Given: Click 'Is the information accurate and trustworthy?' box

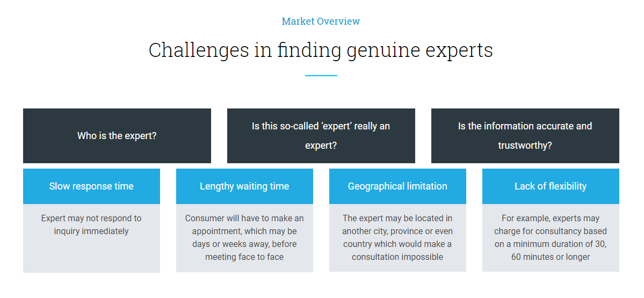Looking at the screenshot, I should (x=525, y=136).
